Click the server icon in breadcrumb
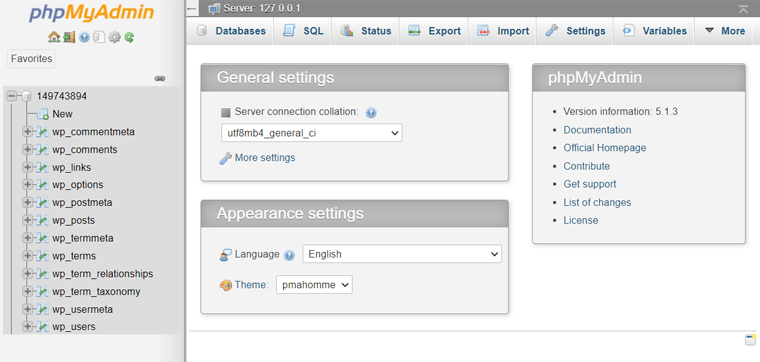Viewport: 760px width, 362px height. (214, 8)
